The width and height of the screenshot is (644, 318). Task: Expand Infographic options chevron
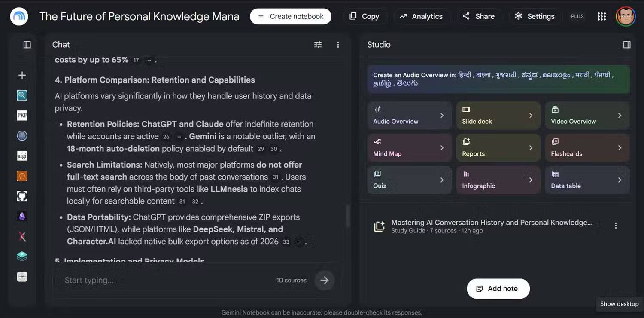[x=531, y=180]
